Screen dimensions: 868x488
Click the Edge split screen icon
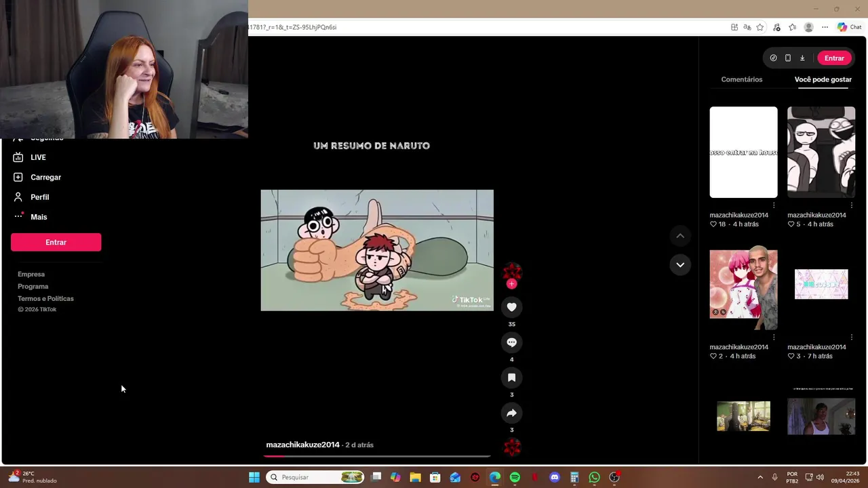[x=734, y=27]
